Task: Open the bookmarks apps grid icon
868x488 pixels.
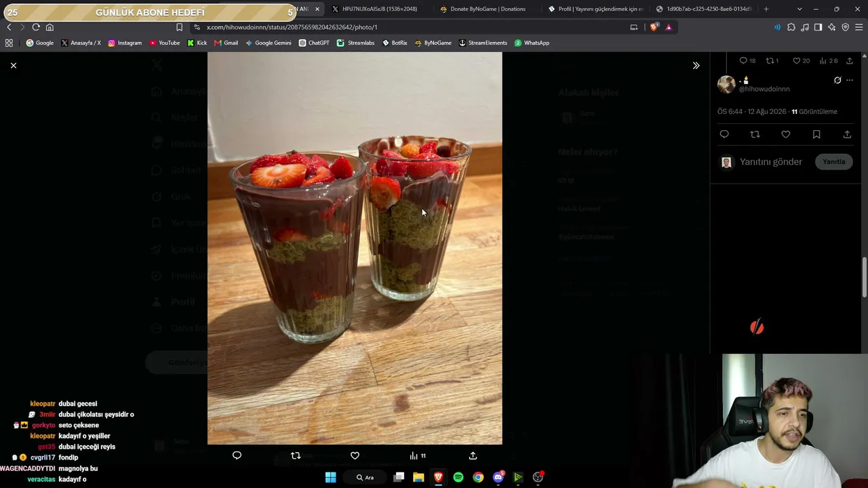Action: pos(9,43)
